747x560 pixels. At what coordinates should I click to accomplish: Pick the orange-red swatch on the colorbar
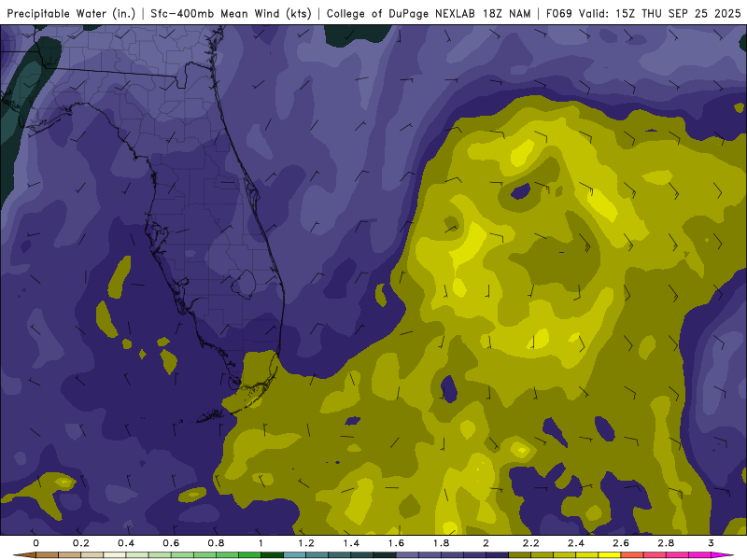pos(632,555)
